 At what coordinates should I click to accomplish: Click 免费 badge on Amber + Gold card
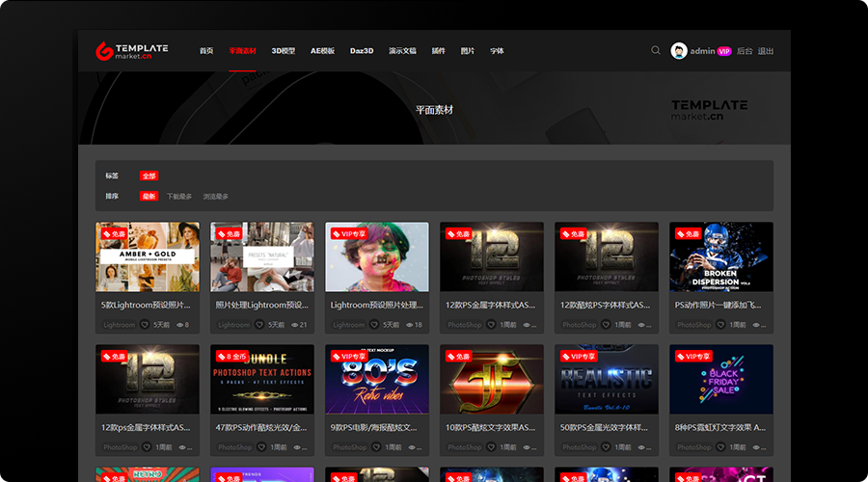click(x=115, y=234)
